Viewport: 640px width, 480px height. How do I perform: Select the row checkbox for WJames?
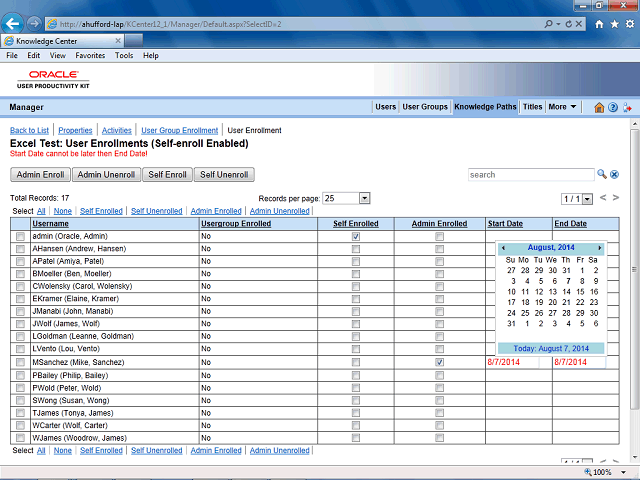point(20,438)
